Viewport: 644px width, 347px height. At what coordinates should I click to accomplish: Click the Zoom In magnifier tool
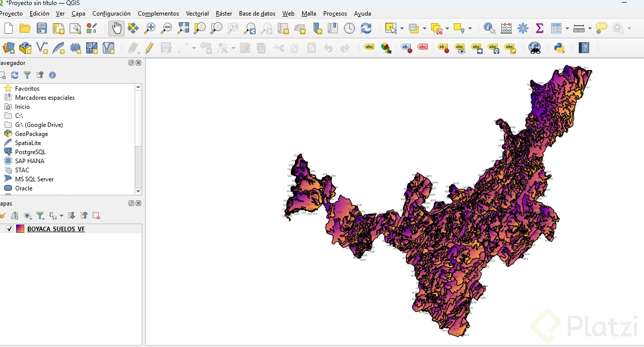click(x=150, y=28)
